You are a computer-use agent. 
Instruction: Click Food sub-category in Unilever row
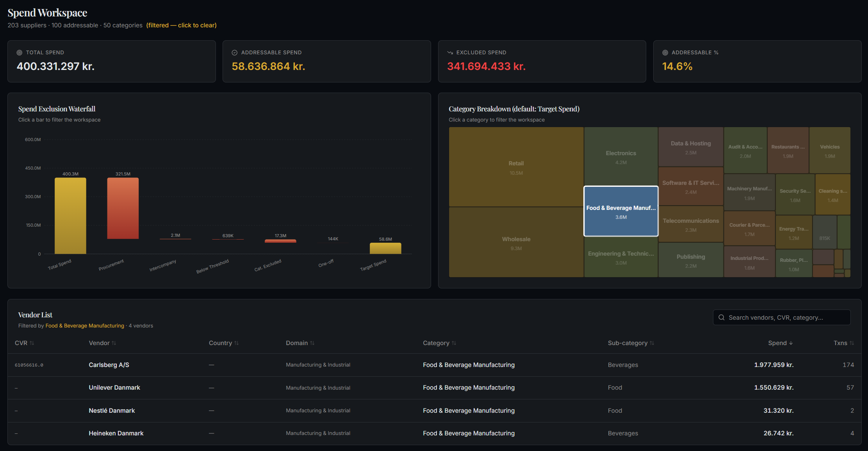tap(615, 388)
